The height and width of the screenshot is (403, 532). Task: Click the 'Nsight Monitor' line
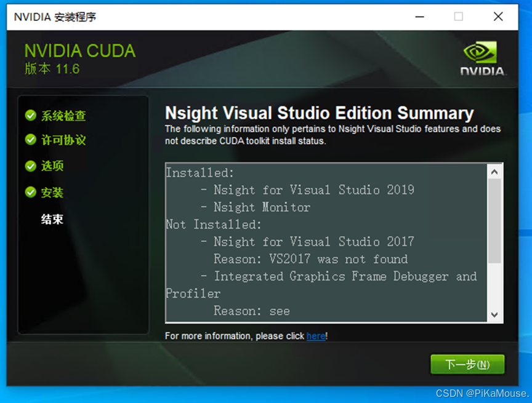pyautogui.click(x=262, y=207)
